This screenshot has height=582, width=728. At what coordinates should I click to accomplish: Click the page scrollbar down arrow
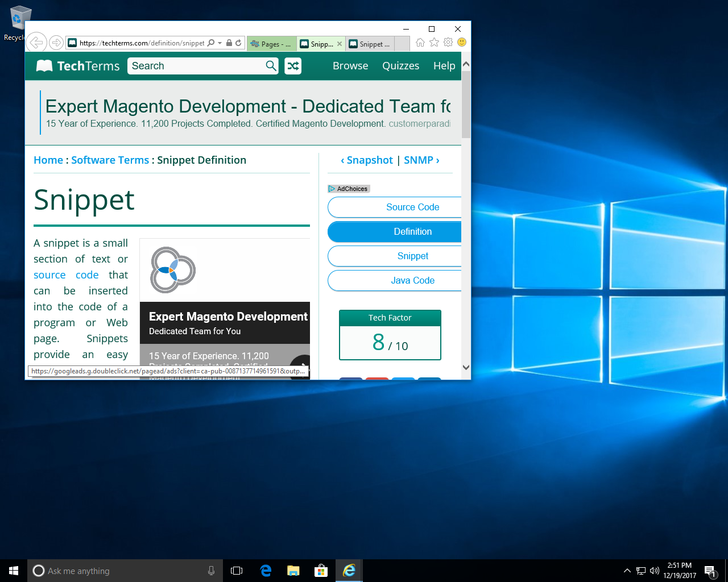466,367
